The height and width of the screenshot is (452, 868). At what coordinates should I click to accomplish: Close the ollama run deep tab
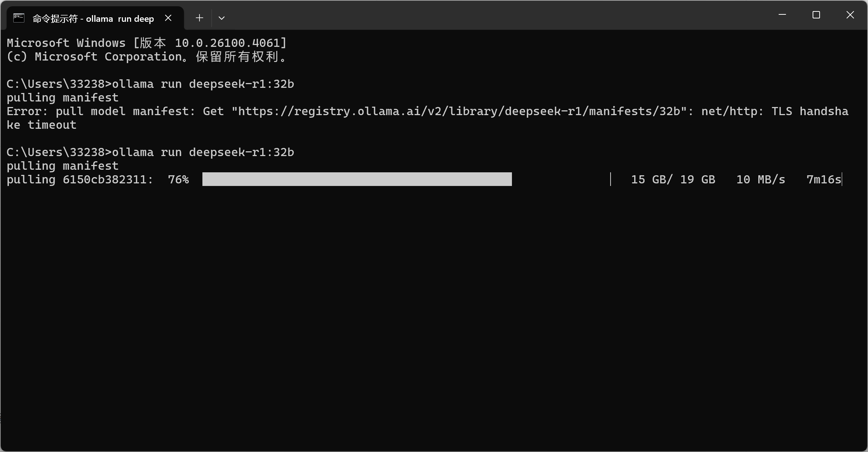coord(168,18)
